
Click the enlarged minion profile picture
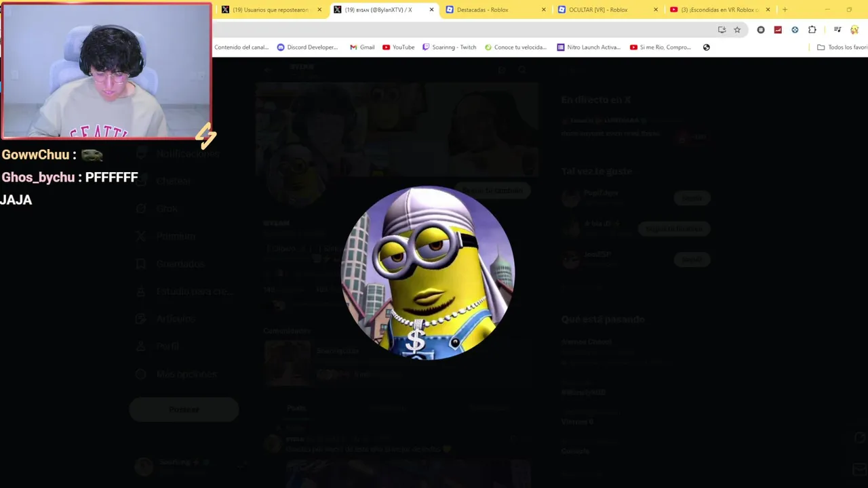(x=428, y=272)
